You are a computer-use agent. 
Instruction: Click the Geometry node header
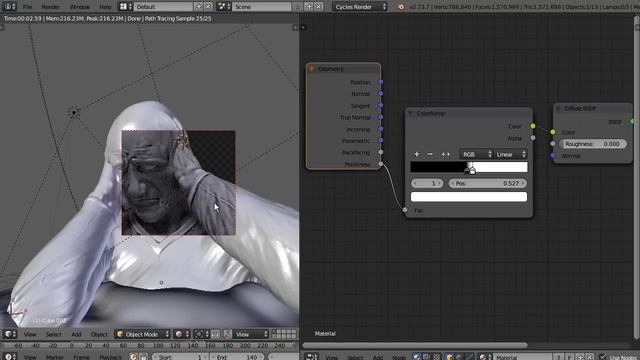(344, 69)
